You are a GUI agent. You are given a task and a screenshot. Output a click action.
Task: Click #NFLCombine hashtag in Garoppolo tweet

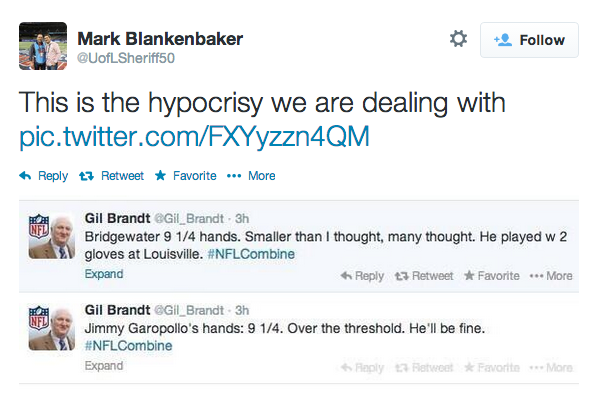[129, 346]
